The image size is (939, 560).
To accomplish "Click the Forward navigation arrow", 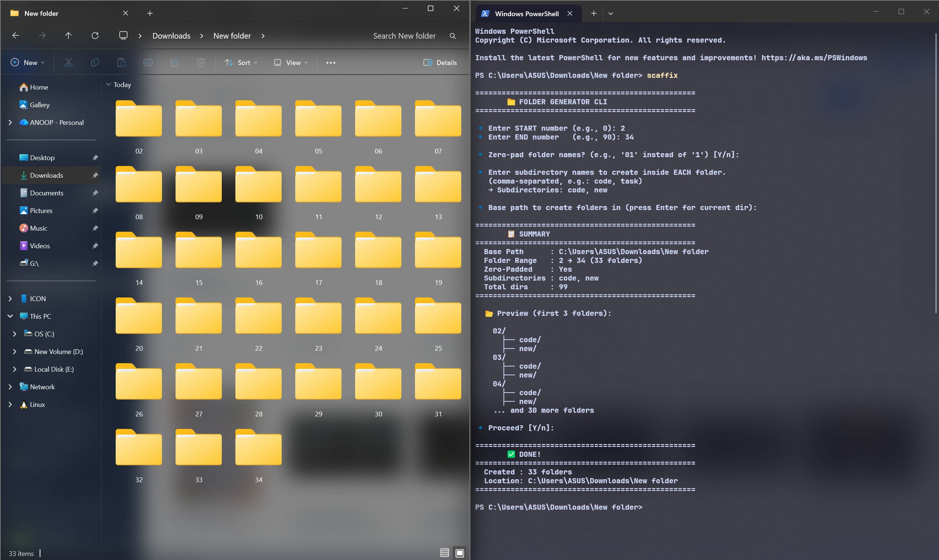I will [x=42, y=36].
